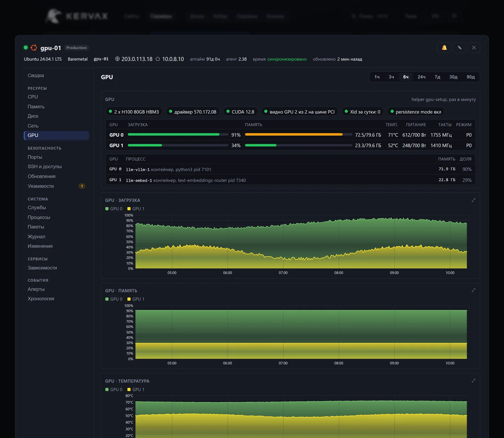
Task: Click the home icon beside 10.0.8.10
Action: 158,59
